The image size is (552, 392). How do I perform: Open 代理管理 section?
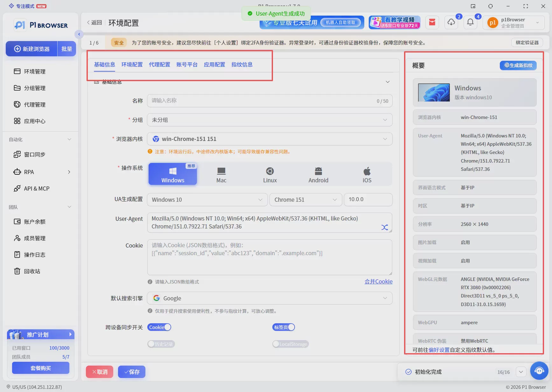[30, 104]
